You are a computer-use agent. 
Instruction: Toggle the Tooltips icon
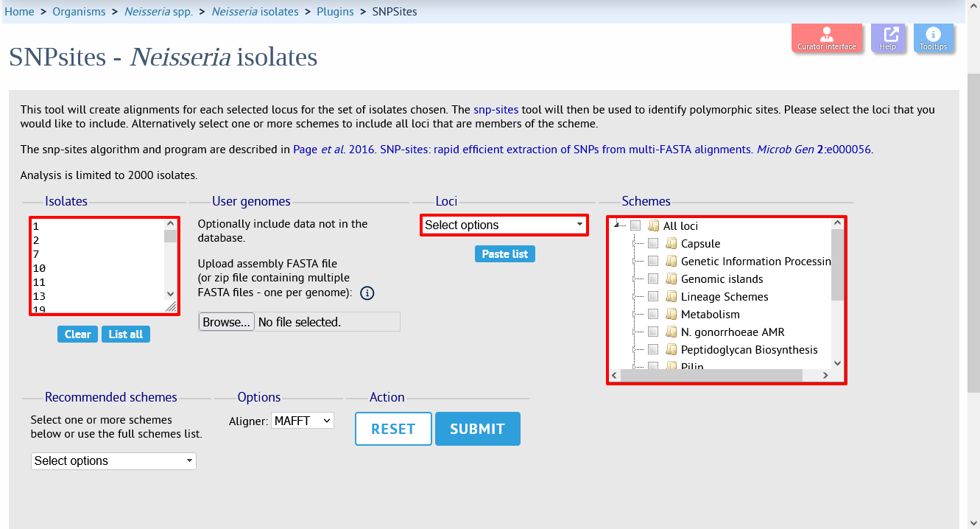pyautogui.click(x=933, y=38)
